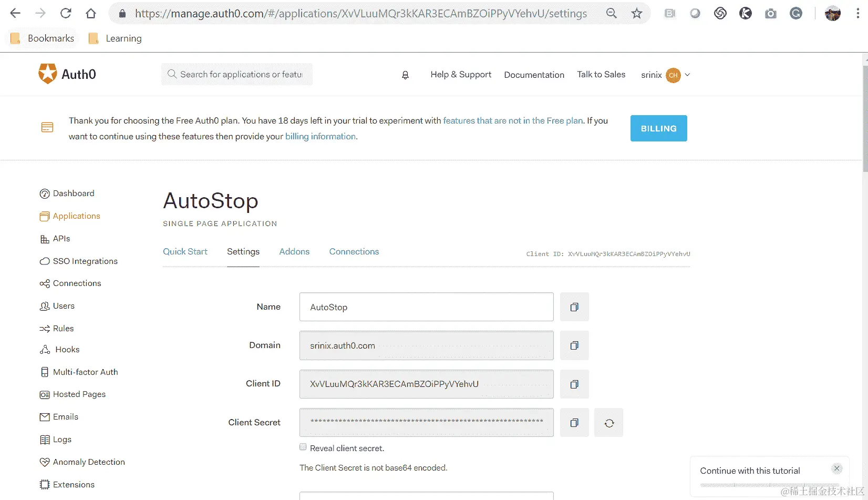Open the camera extension icon

click(771, 14)
